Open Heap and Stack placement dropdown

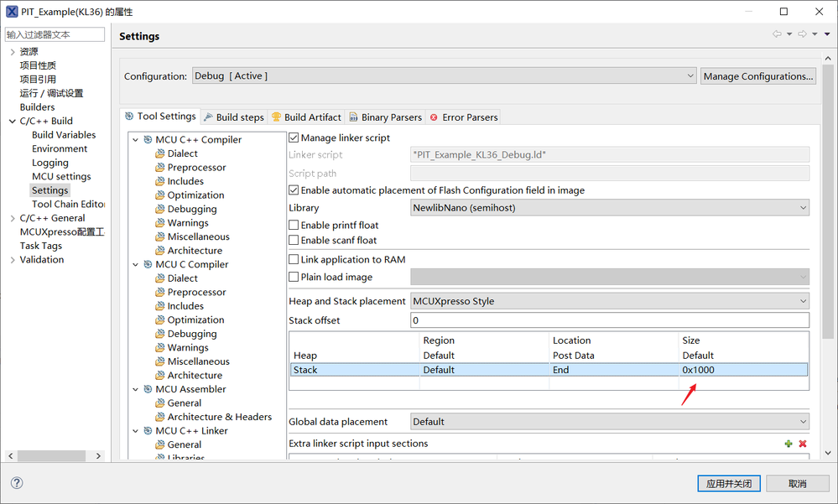(610, 301)
